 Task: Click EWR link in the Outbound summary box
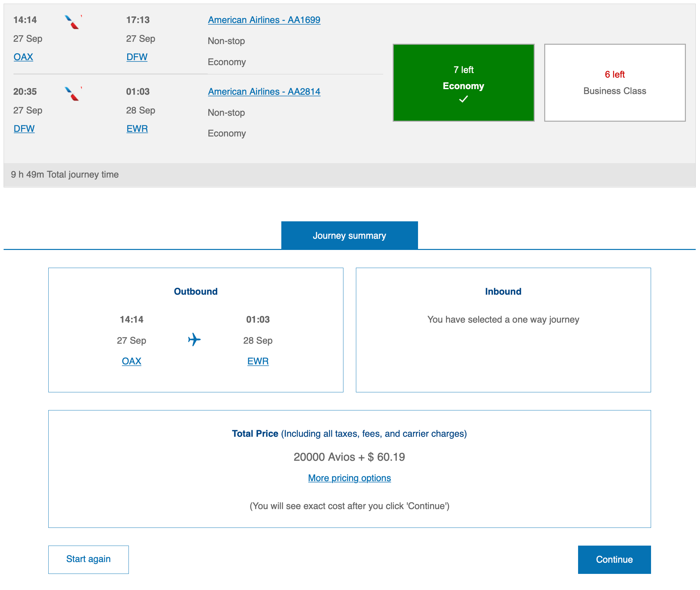point(258,361)
